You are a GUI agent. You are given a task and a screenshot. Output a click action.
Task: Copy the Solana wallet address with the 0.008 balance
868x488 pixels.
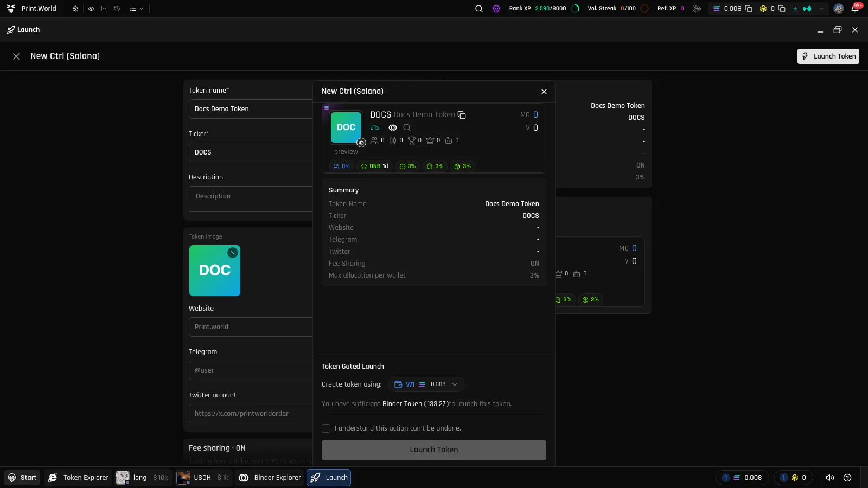click(749, 9)
